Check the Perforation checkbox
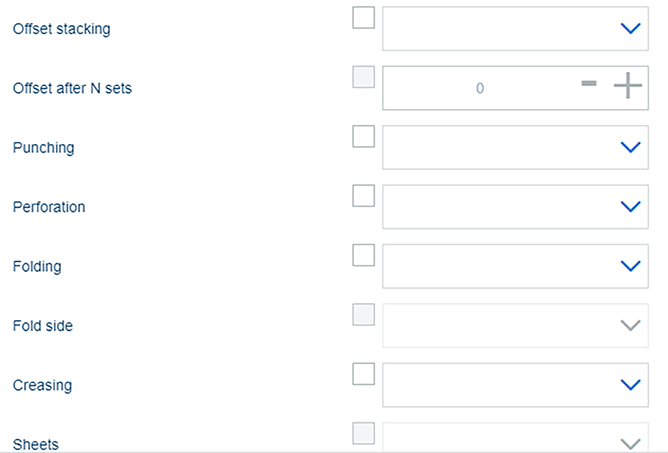 click(x=364, y=196)
